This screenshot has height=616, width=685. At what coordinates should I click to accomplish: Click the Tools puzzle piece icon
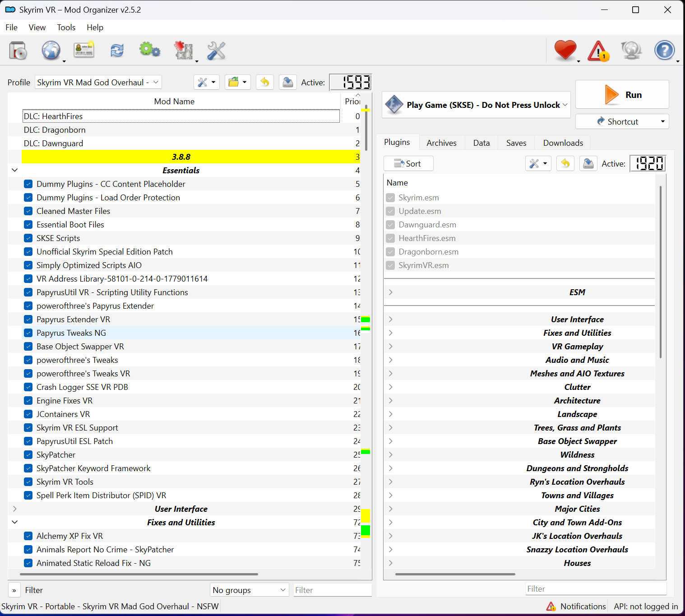[x=184, y=51]
